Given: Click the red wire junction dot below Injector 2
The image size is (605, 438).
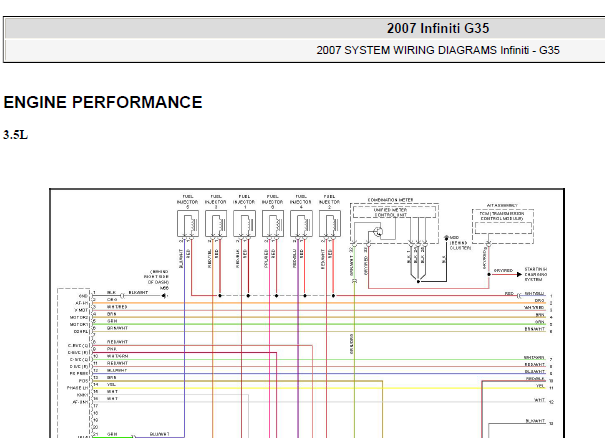Looking at the screenshot, I should [x=333, y=296].
